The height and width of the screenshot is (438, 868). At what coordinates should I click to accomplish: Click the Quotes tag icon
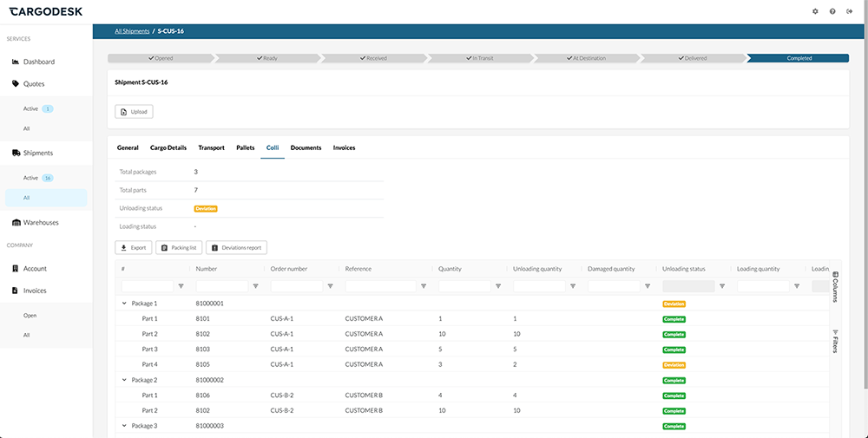pos(16,84)
